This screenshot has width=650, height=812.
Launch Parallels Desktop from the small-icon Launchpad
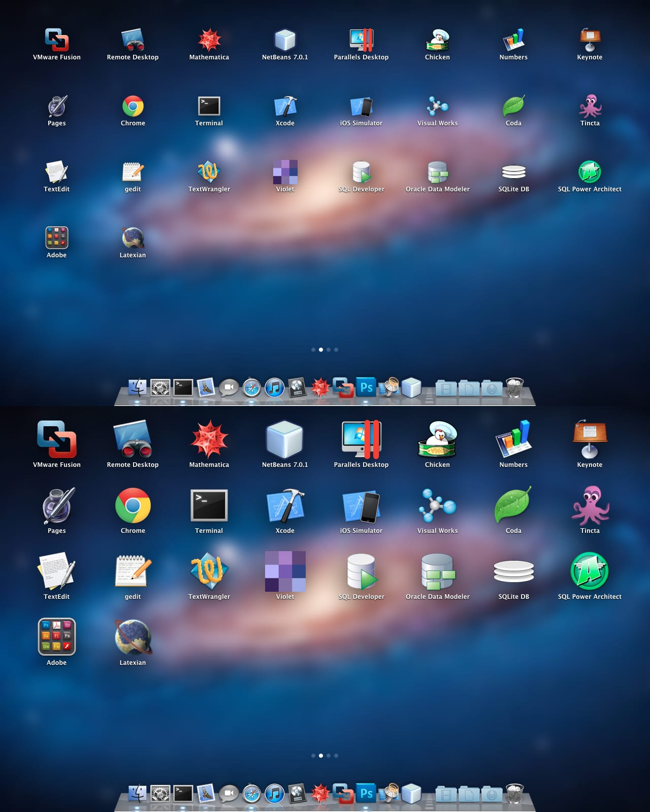pos(362,40)
